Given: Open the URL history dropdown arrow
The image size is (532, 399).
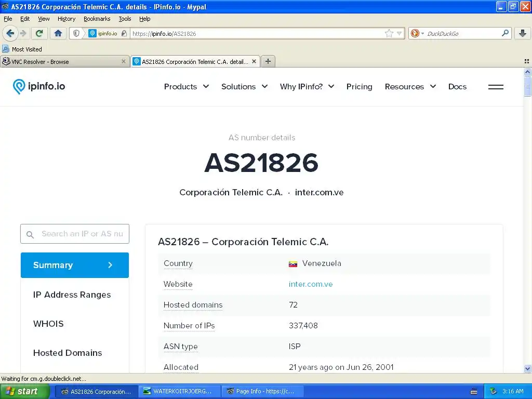Looking at the screenshot, I should pyautogui.click(x=400, y=33).
